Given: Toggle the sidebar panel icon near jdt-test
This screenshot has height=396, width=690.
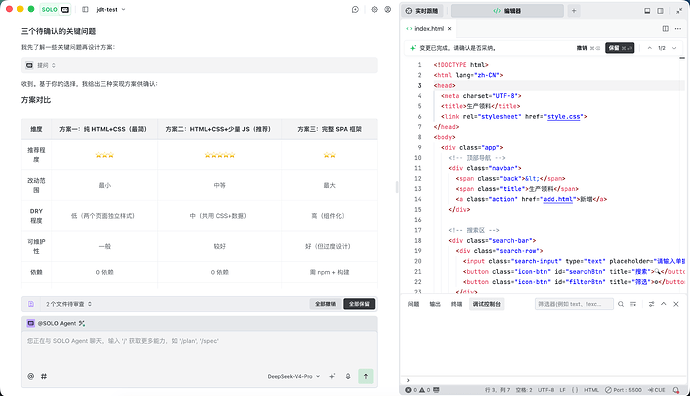Looking at the screenshot, I should pos(85,9).
